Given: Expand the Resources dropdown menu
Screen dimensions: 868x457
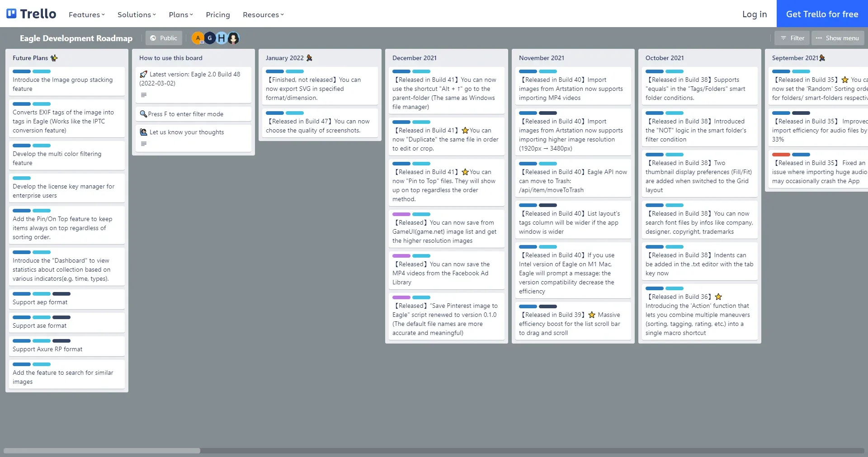Looking at the screenshot, I should [x=263, y=14].
